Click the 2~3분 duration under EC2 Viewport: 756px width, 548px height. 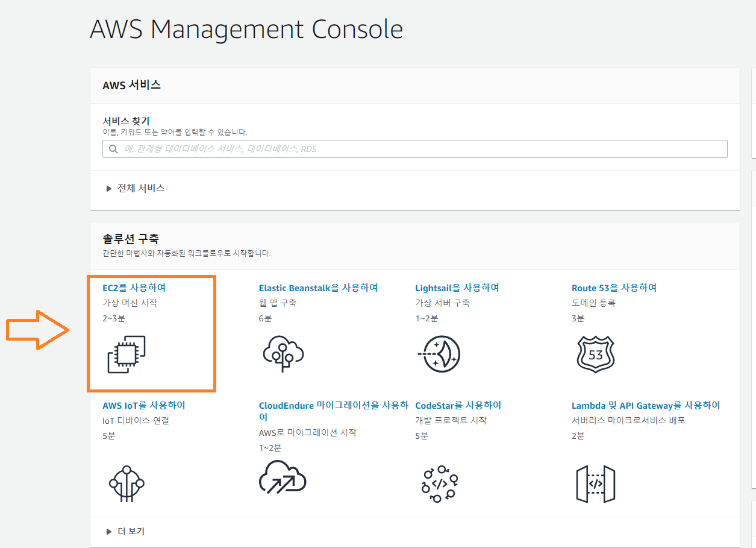[x=114, y=318]
